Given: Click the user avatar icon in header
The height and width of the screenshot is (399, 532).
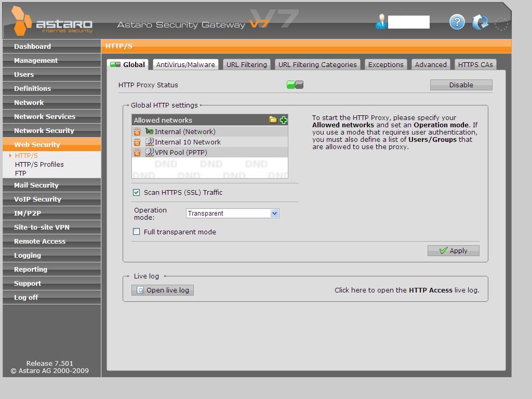Looking at the screenshot, I should [x=381, y=22].
